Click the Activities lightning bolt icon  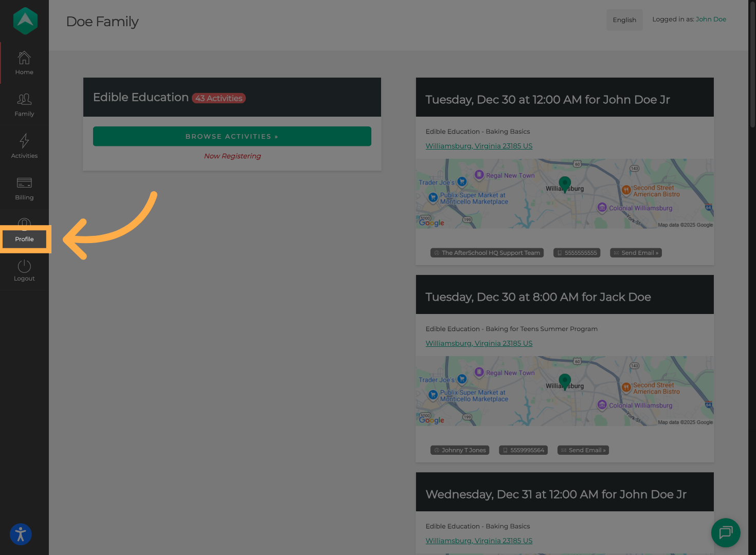click(24, 141)
